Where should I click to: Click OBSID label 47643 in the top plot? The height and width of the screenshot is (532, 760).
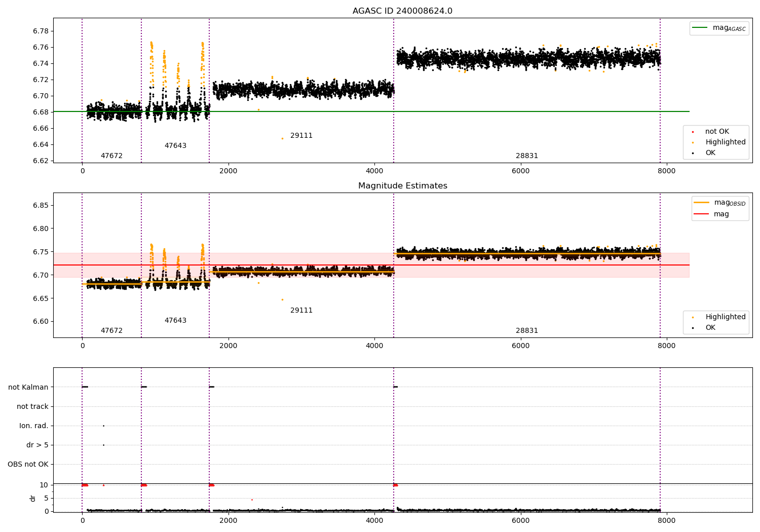coord(175,146)
